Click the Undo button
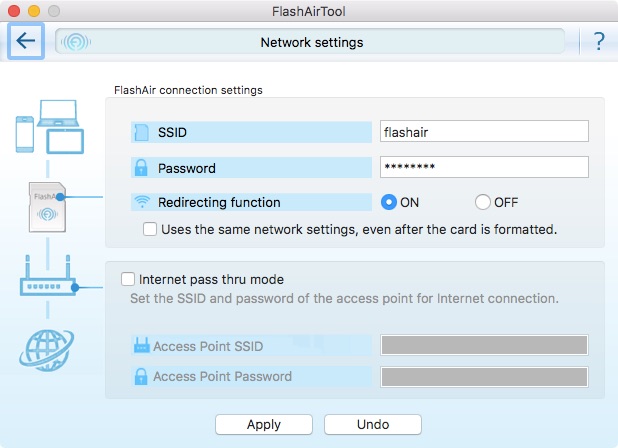This screenshot has width=618, height=448. pos(373,424)
